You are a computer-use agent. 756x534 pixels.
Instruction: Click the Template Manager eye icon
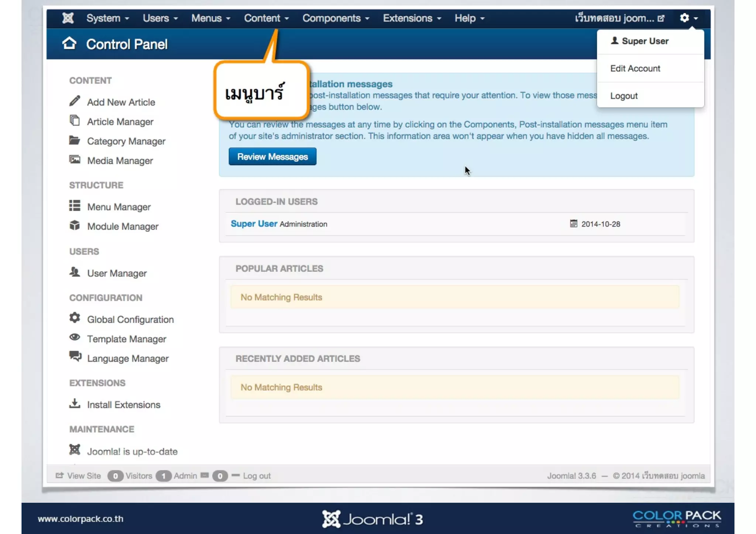[75, 337]
